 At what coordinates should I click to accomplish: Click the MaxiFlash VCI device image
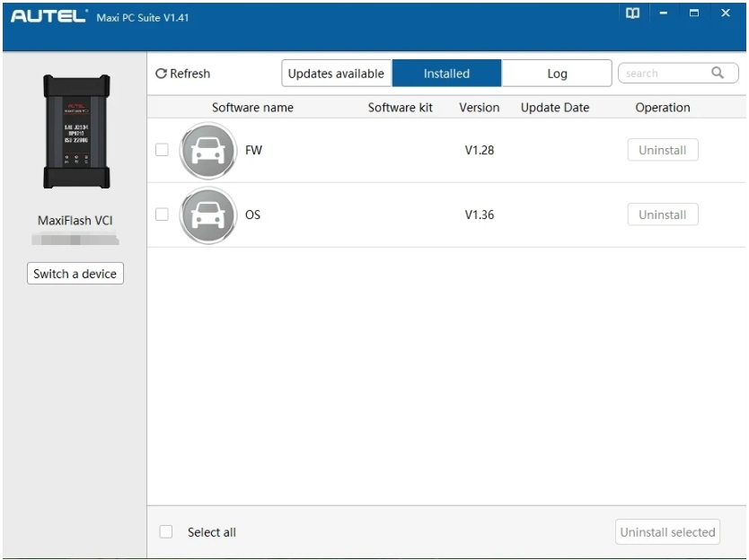coord(77,130)
